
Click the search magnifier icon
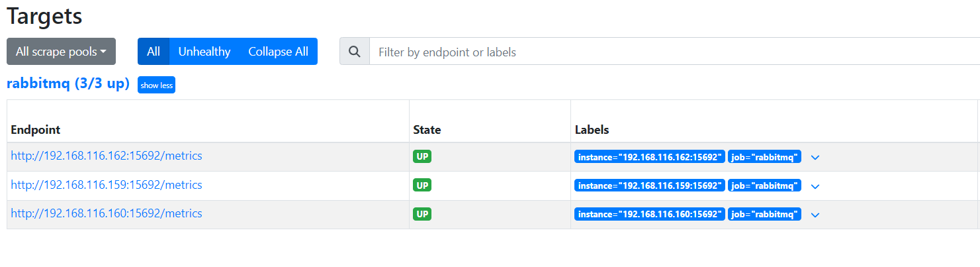tap(355, 52)
